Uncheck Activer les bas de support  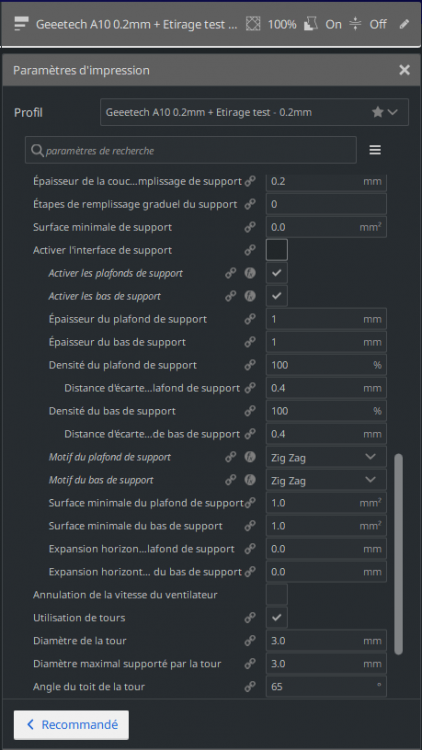coord(277,296)
